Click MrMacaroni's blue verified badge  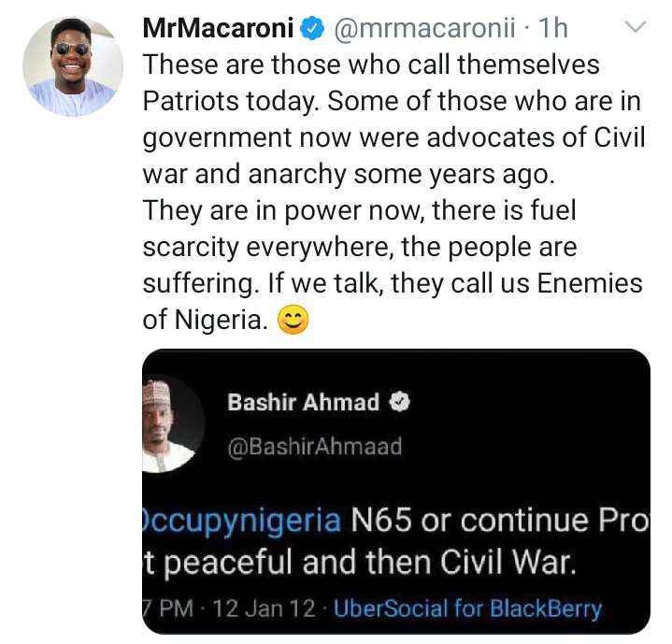point(312,29)
